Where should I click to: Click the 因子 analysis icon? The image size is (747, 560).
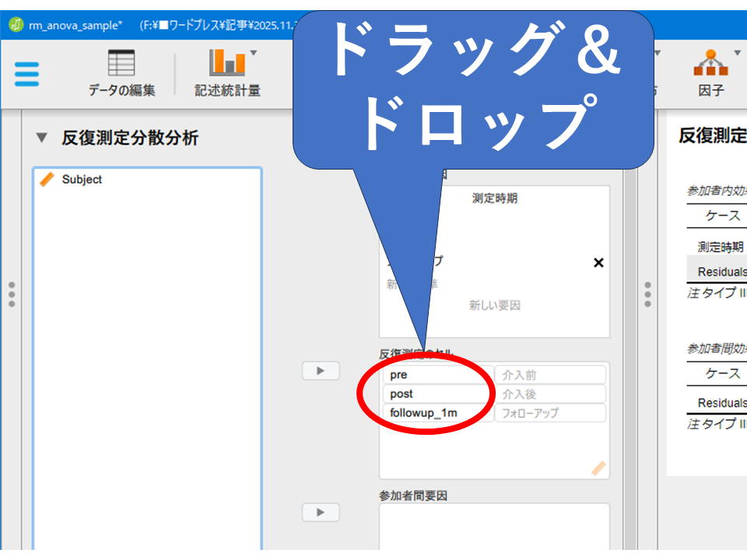(x=710, y=64)
